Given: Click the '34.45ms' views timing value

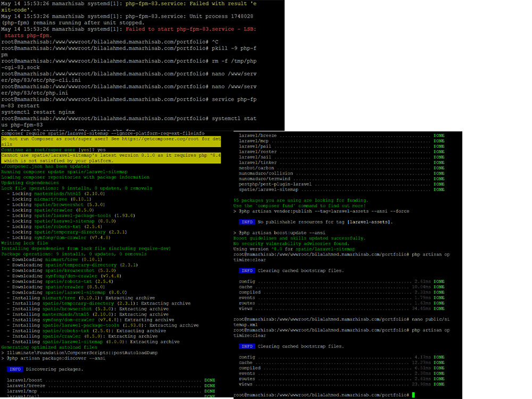Looking at the screenshot, I should coord(421,309).
